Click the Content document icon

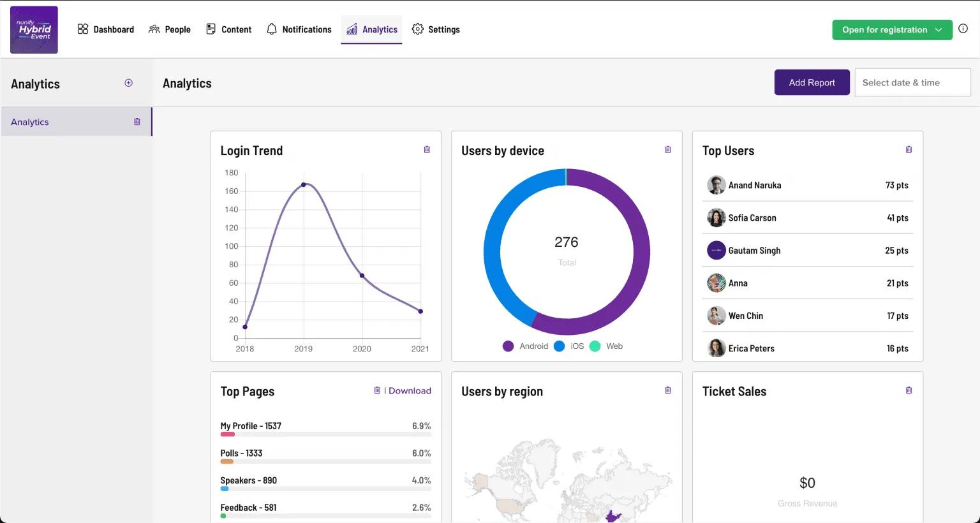[x=211, y=29]
